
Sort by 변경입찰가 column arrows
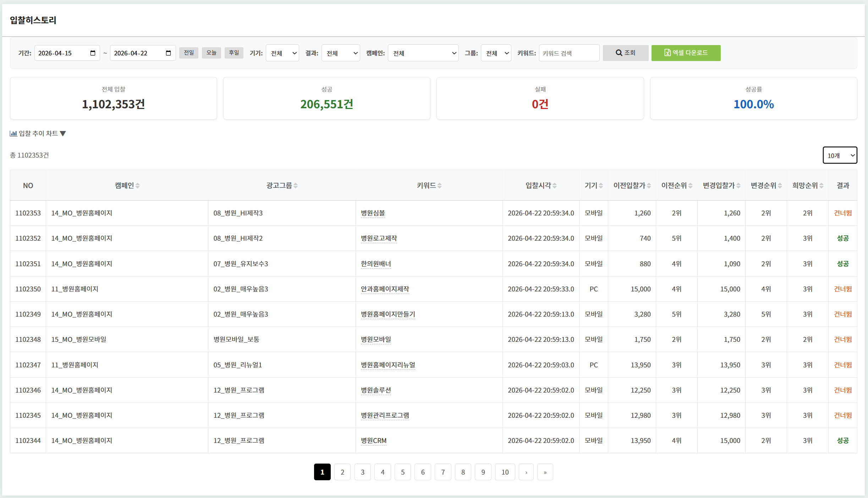(x=738, y=186)
